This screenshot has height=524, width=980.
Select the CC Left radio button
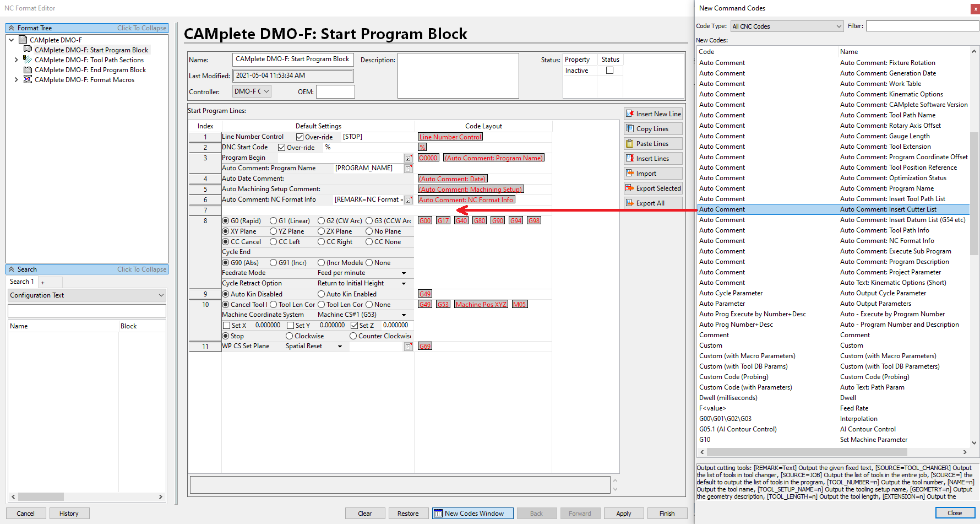coord(274,242)
